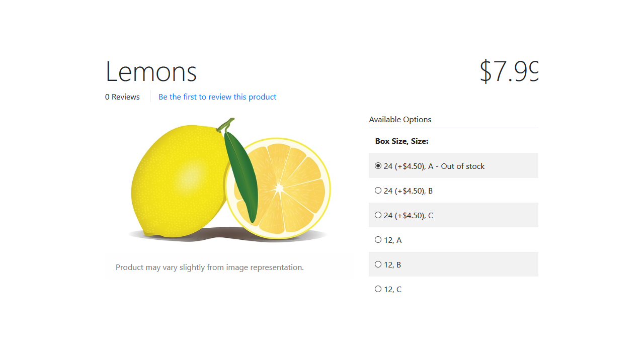644x362 pixels.
Task: Click the 0 Reviews text
Action: (x=122, y=97)
